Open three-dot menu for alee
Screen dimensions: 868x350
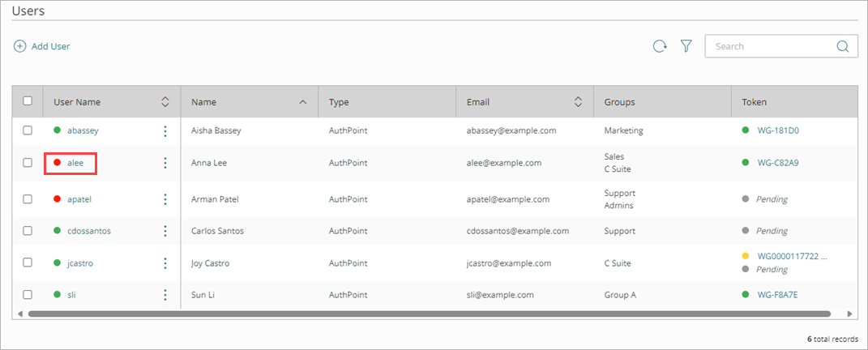tap(165, 163)
